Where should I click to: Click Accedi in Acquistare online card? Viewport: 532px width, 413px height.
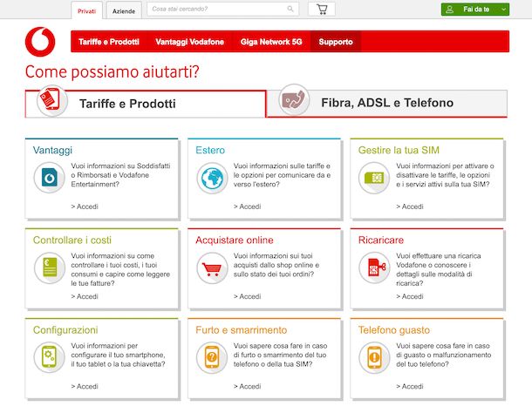point(247,296)
